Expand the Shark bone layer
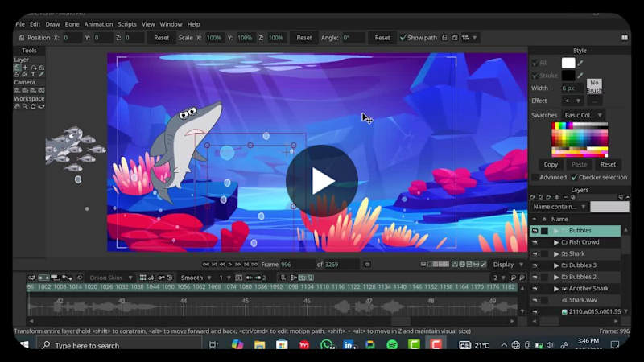 (x=556, y=254)
